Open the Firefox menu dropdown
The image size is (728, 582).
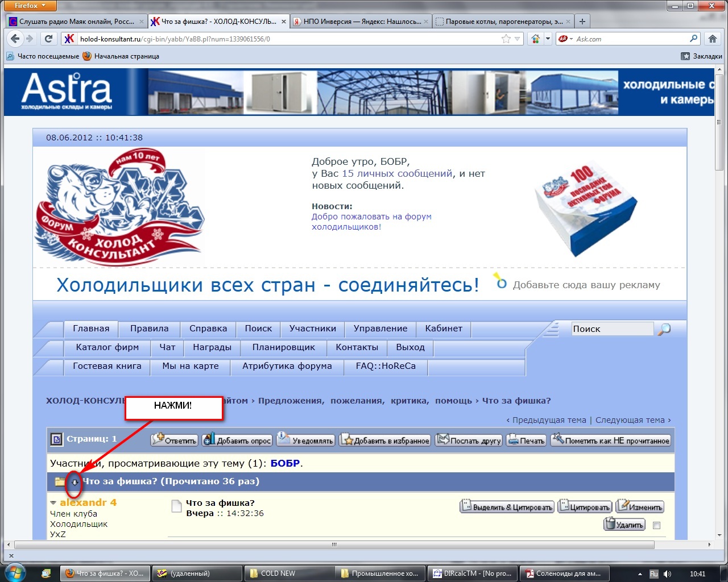30,6
